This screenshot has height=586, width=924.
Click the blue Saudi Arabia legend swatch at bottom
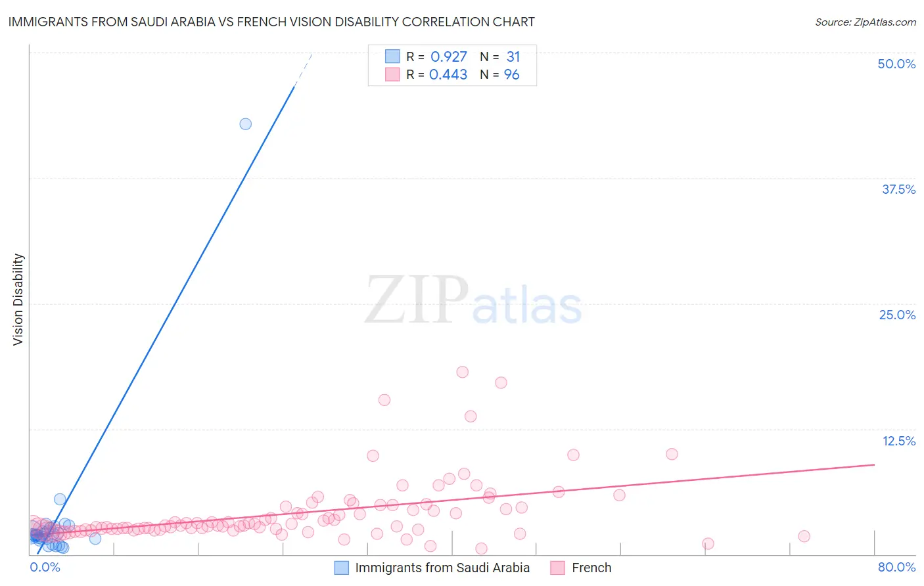(x=342, y=568)
